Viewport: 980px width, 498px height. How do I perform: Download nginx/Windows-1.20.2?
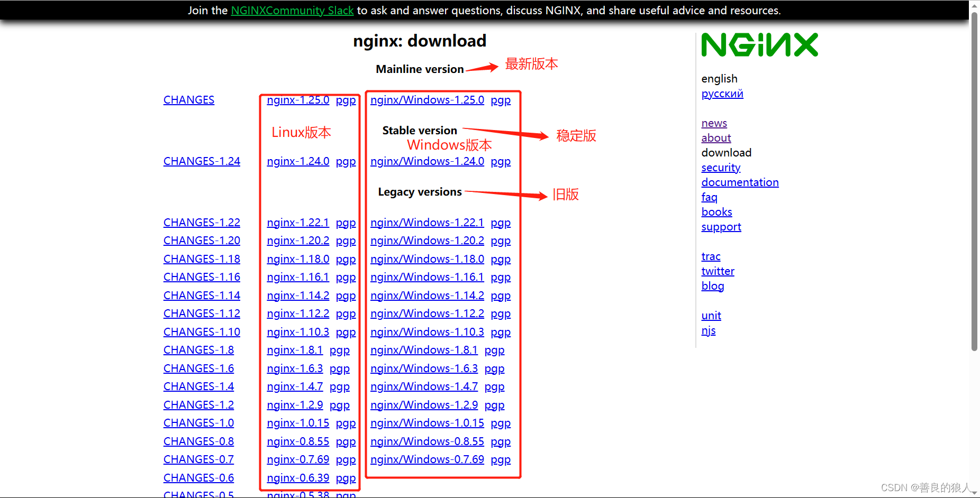point(427,241)
